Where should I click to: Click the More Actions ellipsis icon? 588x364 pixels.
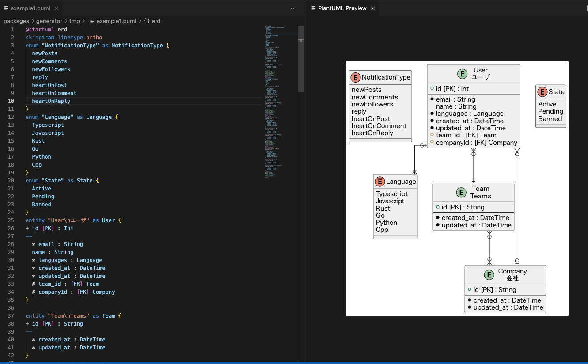pos(294,8)
